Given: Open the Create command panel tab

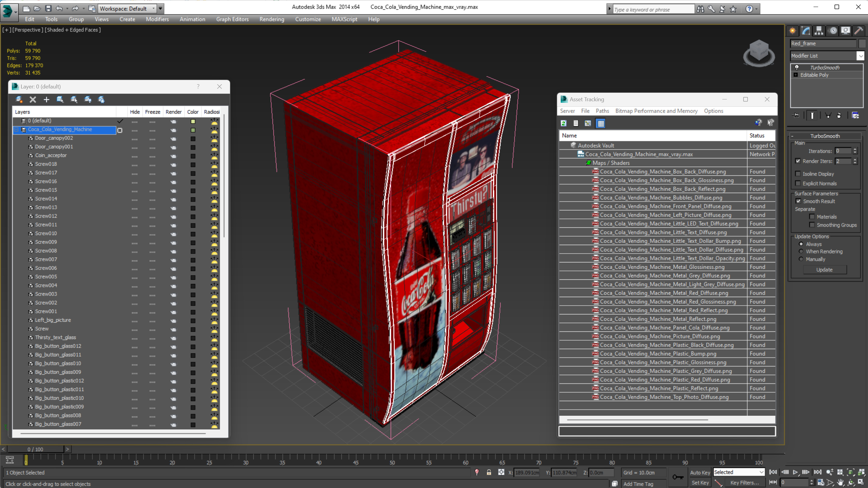Looking at the screenshot, I should coord(793,31).
